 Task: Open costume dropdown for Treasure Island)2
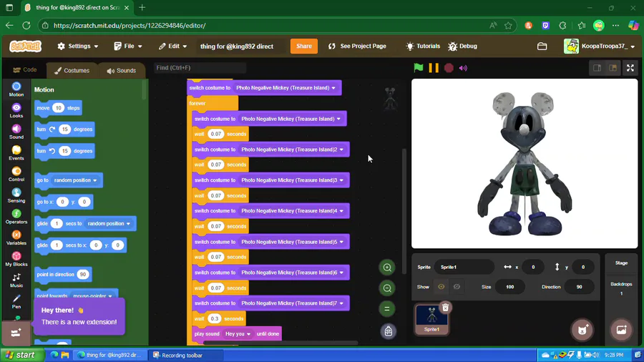[293, 150]
